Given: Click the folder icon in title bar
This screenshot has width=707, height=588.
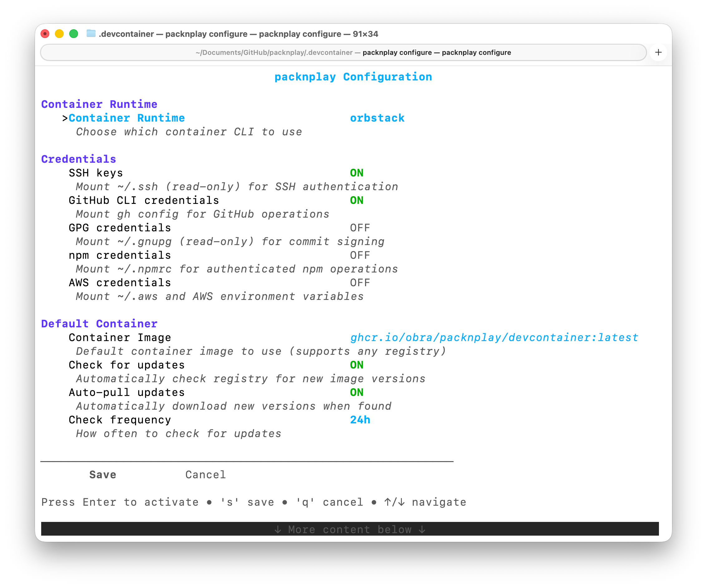Looking at the screenshot, I should pyautogui.click(x=91, y=34).
